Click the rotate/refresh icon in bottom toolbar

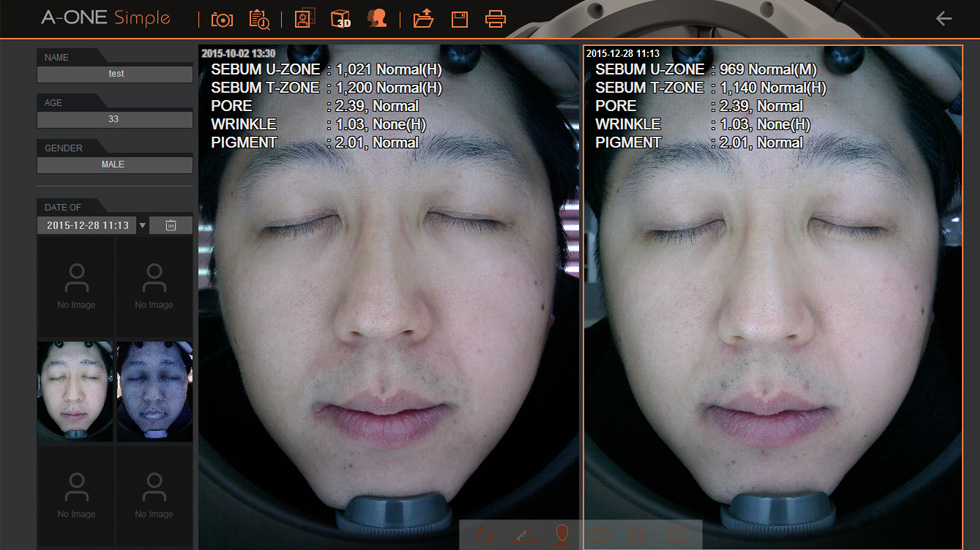coord(486,535)
